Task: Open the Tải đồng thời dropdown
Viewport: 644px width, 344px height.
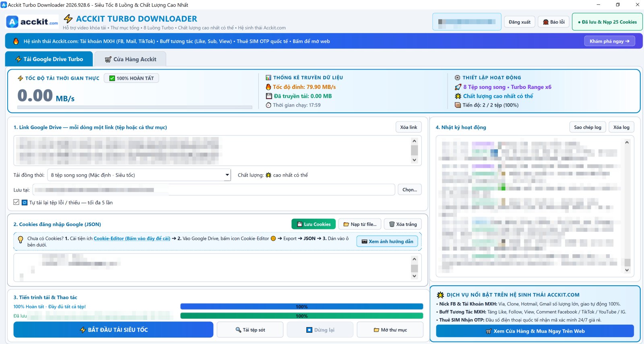Action: click(139, 175)
